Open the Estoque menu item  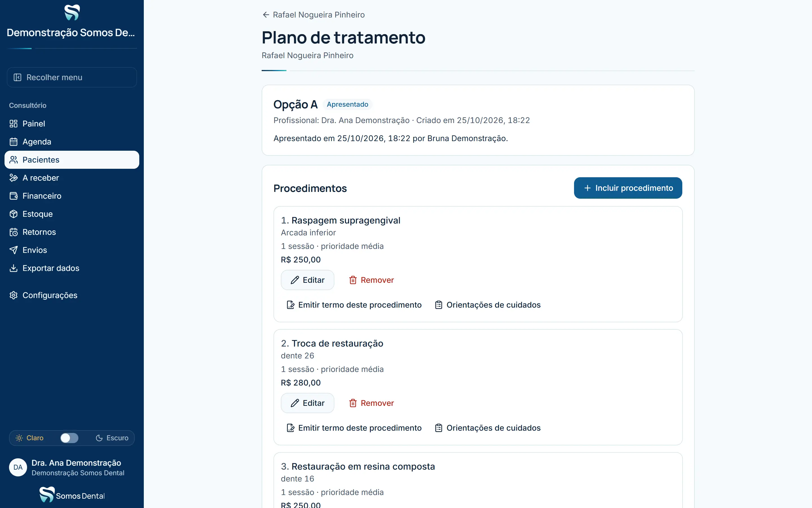pyautogui.click(x=72, y=214)
